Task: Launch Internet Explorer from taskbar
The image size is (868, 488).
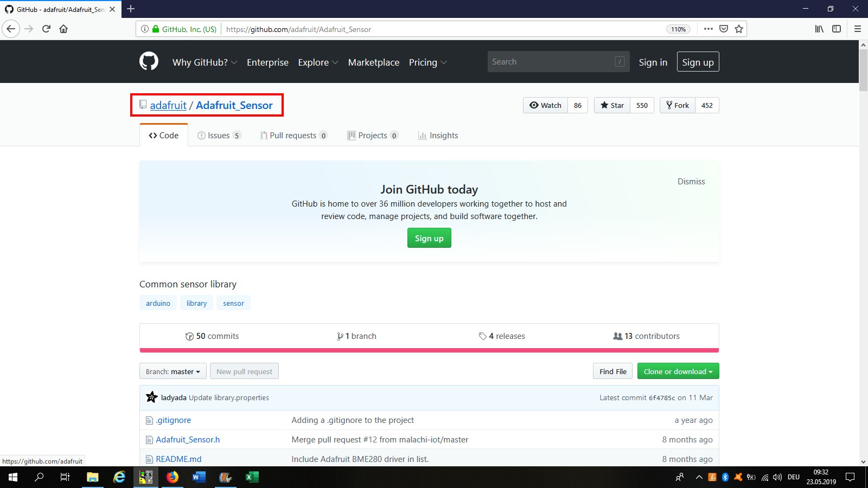Action: point(119,477)
